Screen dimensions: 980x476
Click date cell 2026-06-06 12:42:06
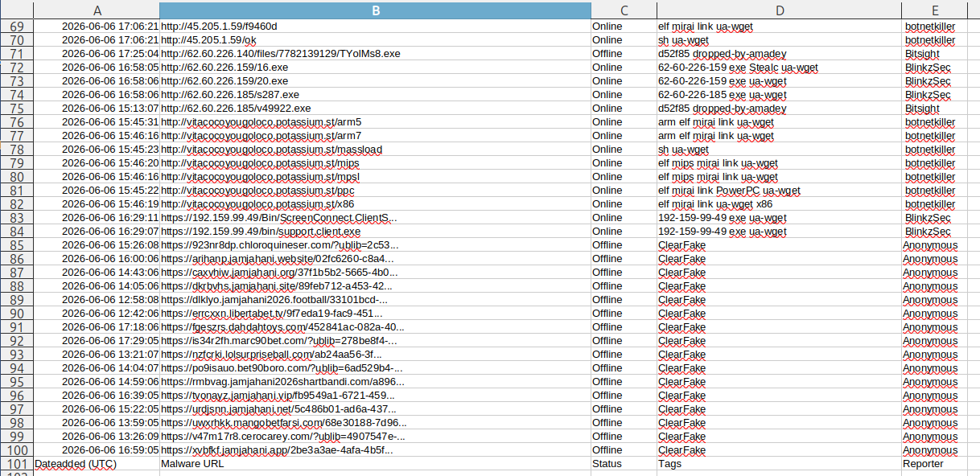tap(97, 314)
